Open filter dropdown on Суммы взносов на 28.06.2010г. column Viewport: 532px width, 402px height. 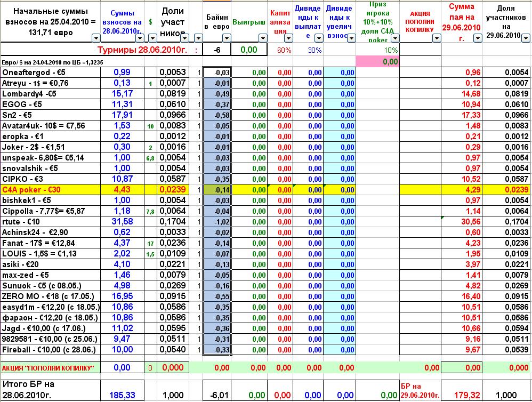pyautogui.click(x=140, y=38)
